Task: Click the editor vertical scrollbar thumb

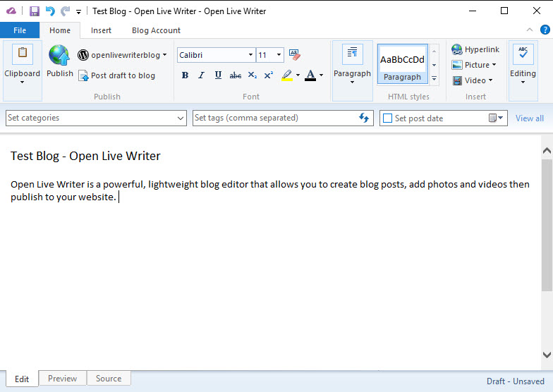Action: coord(547,225)
